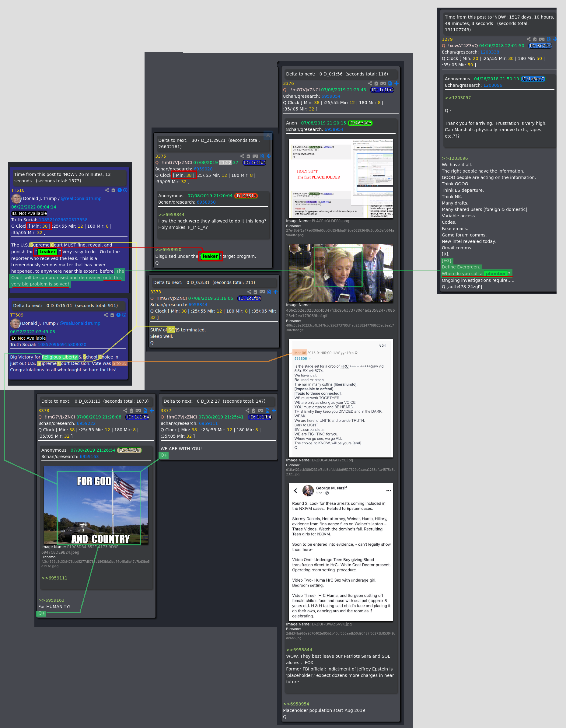Open 8chan link 6959054 in post 3376
This screenshot has height=728, width=566.
(x=331, y=96)
